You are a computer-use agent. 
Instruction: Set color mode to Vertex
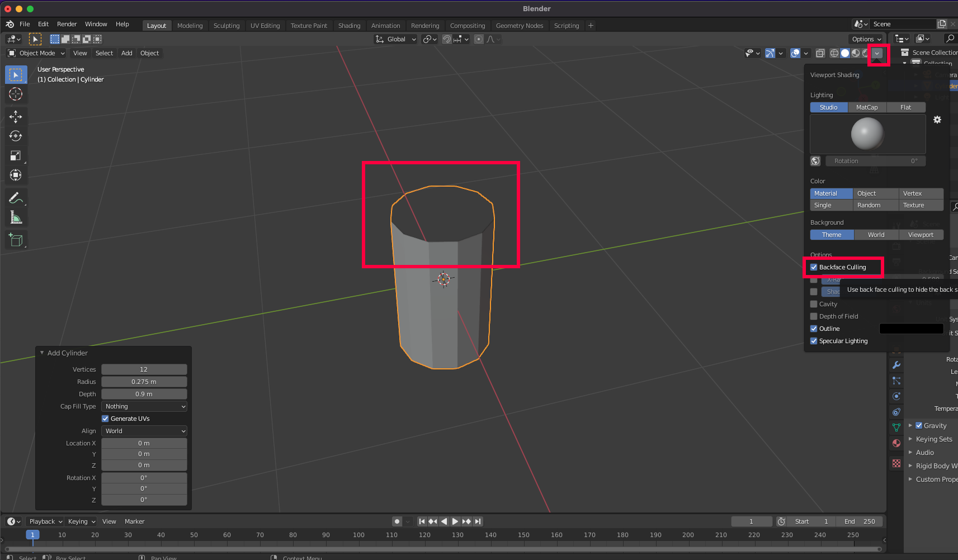pos(921,193)
